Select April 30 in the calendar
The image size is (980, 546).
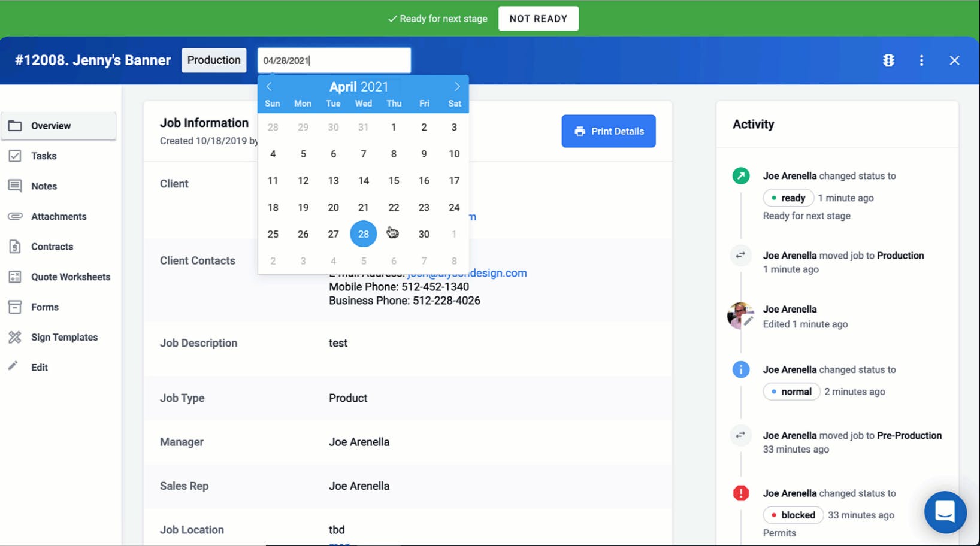tap(424, 234)
